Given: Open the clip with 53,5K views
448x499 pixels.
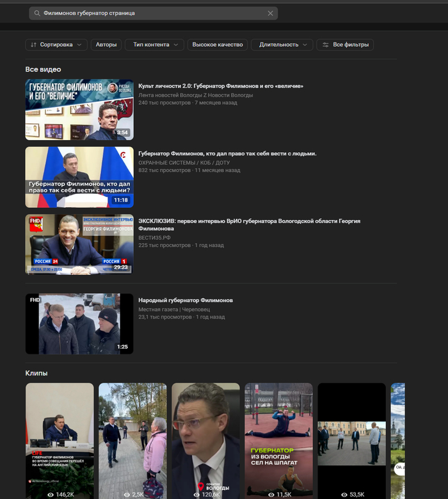Looking at the screenshot, I should (x=351, y=440).
